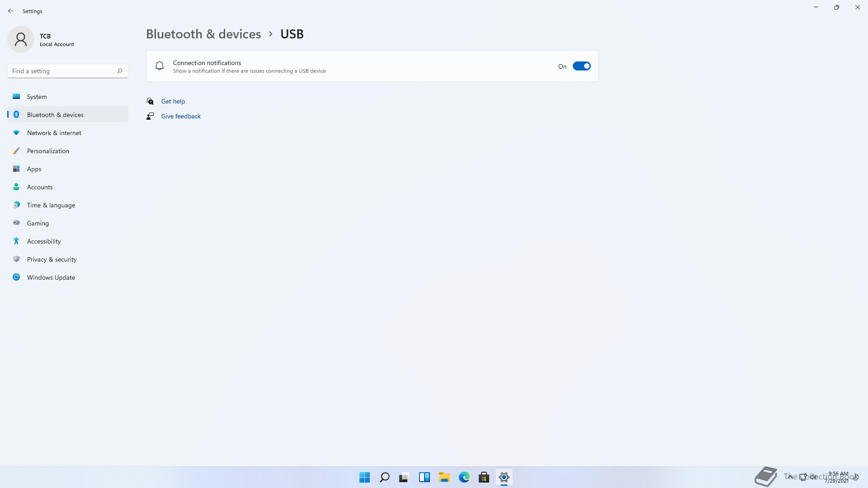The width and height of the screenshot is (868, 488).
Task: Launch Microsoft Edge from taskbar
Action: coord(464,477)
